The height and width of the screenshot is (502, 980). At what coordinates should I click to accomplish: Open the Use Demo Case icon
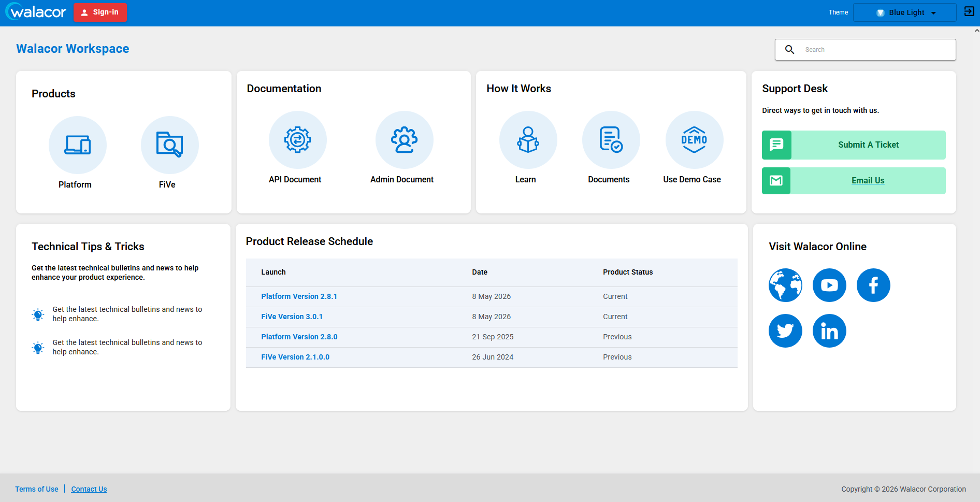[695, 140]
